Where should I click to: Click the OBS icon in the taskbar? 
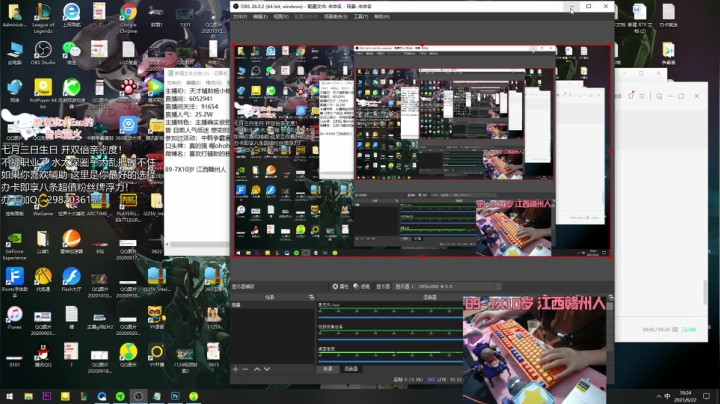pos(138,396)
